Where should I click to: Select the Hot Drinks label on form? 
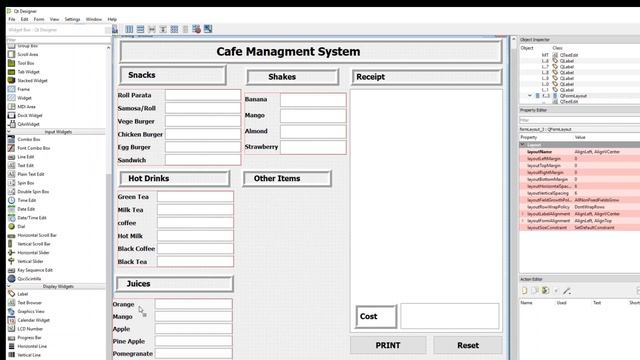coord(175,179)
